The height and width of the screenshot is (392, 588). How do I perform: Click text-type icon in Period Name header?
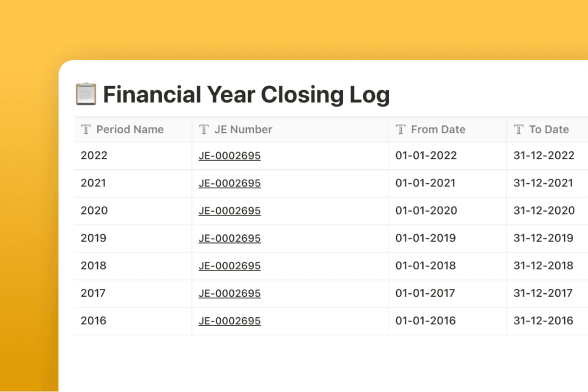click(86, 129)
